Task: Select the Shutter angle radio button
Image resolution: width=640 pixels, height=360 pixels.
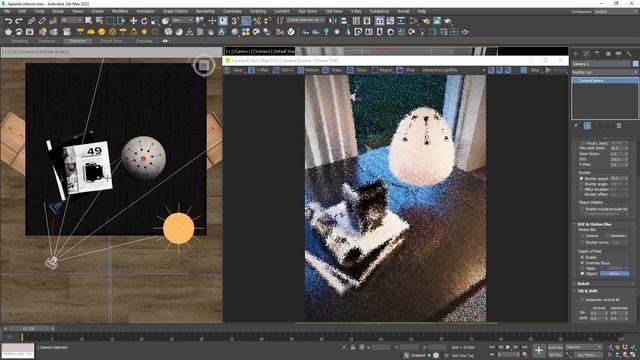Action: coord(581,184)
